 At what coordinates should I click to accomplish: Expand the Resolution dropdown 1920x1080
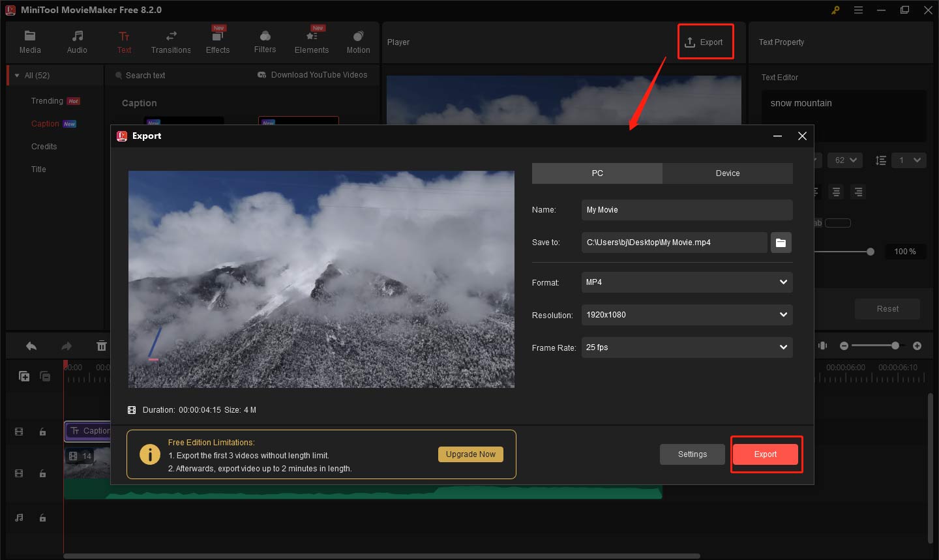pyautogui.click(x=687, y=315)
